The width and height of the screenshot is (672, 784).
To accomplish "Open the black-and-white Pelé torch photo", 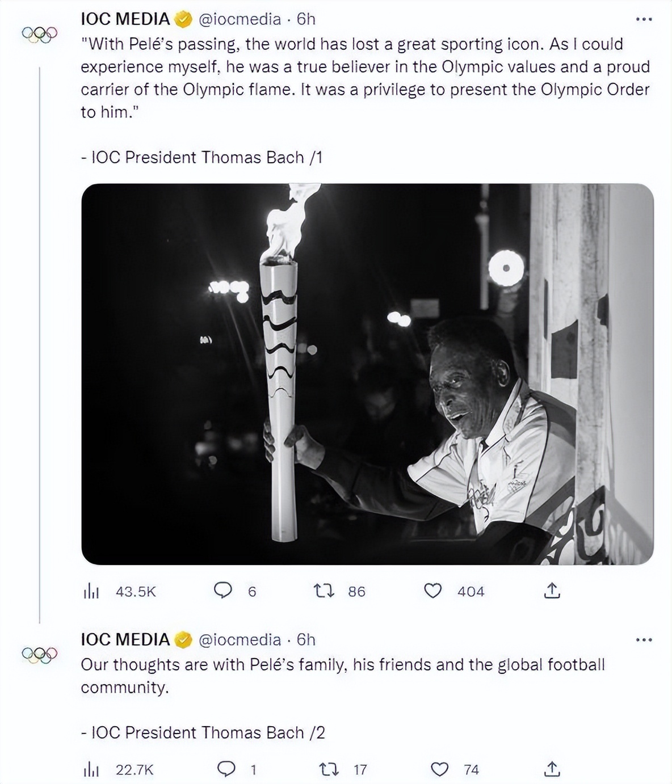I will tap(367, 374).
